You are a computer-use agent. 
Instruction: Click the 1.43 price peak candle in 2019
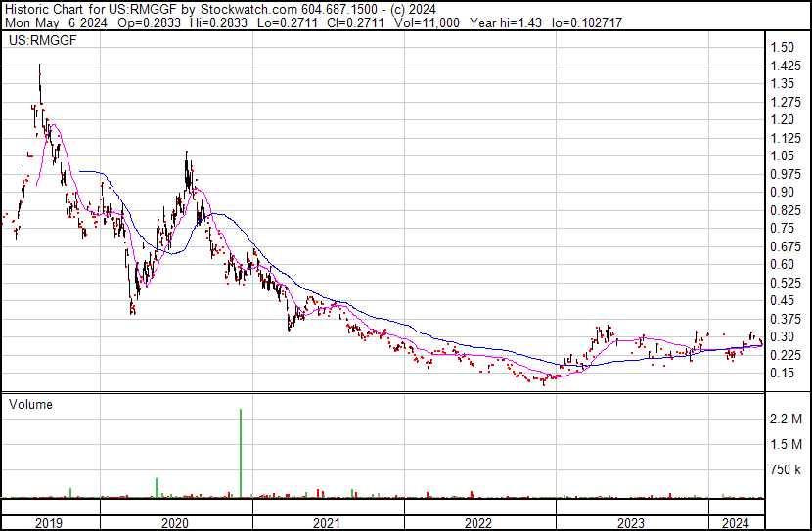point(40,83)
